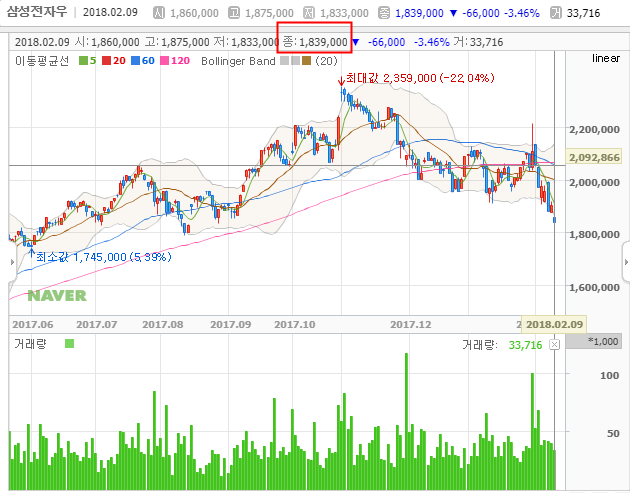Click the 2017.07 date axis label
This screenshot has width=630, height=493.
coord(97,325)
